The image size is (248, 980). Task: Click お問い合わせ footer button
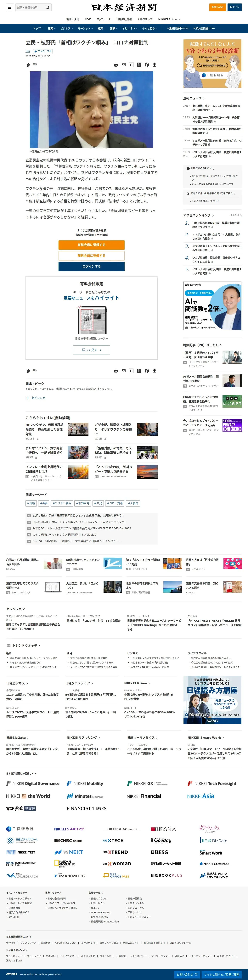(187, 974)
